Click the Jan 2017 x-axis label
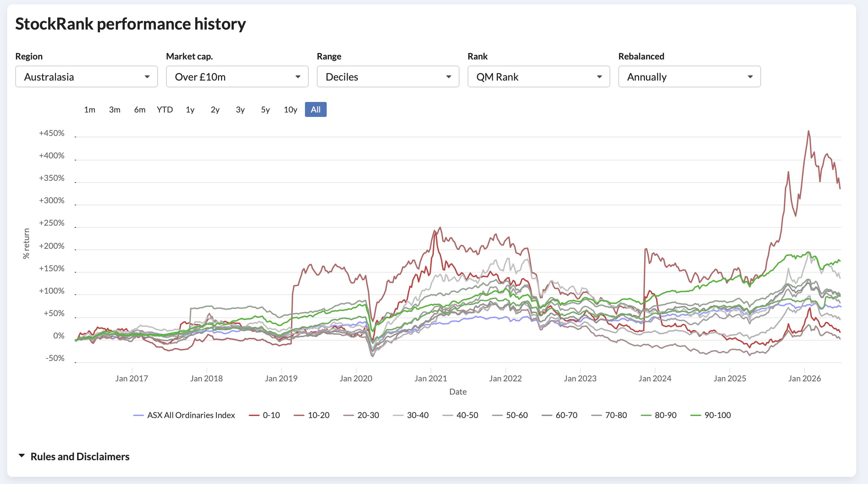 click(x=132, y=378)
